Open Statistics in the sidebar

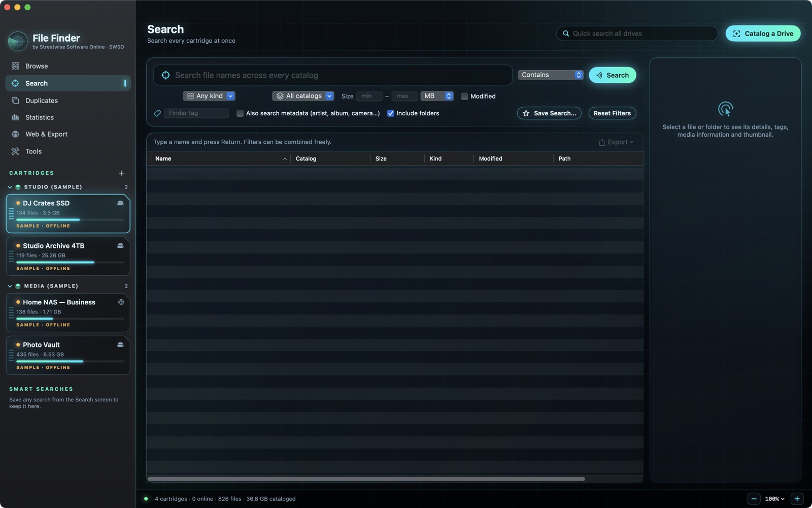pos(68,117)
